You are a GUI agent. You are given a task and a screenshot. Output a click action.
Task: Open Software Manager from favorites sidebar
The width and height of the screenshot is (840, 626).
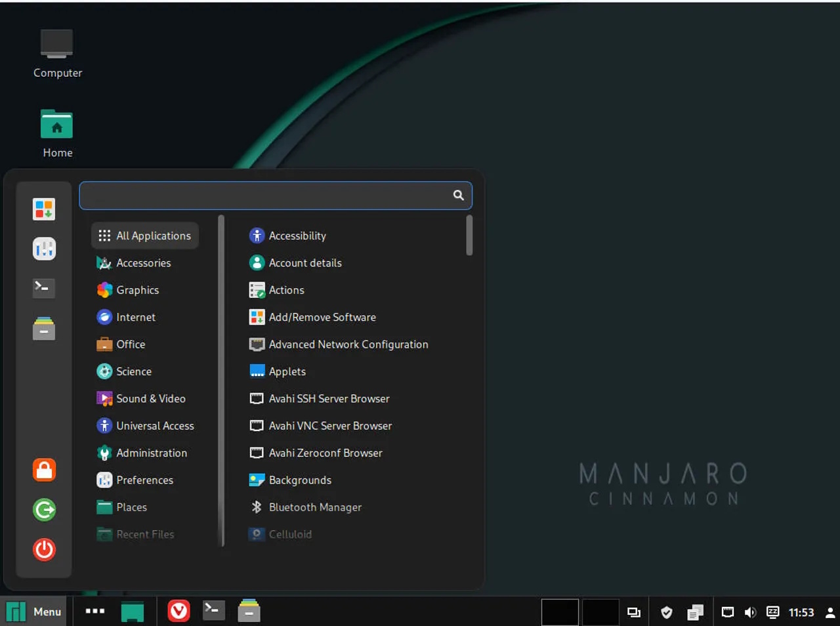(x=44, y=209)
